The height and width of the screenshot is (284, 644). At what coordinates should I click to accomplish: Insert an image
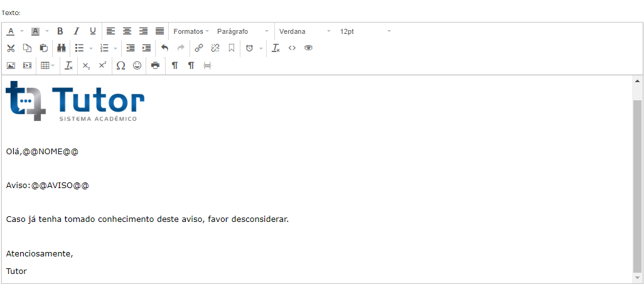pos(11,65)
